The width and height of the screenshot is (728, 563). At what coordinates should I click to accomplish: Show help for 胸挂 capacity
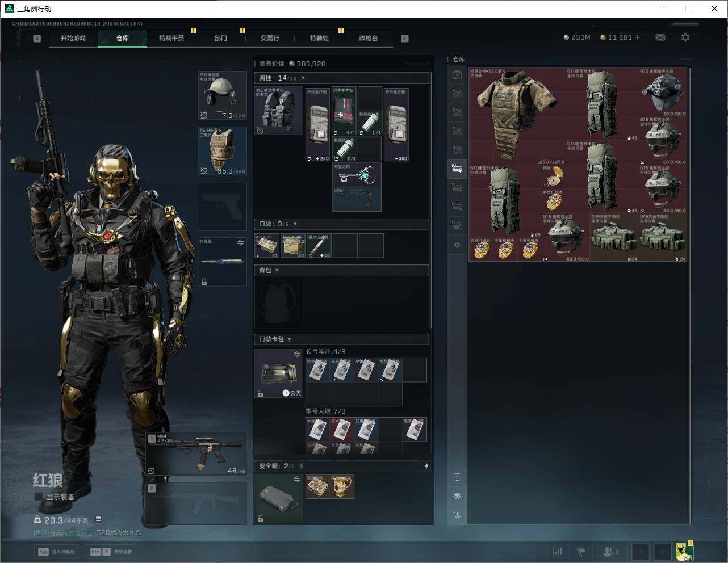pyautogui.click(x=303, y=78)
